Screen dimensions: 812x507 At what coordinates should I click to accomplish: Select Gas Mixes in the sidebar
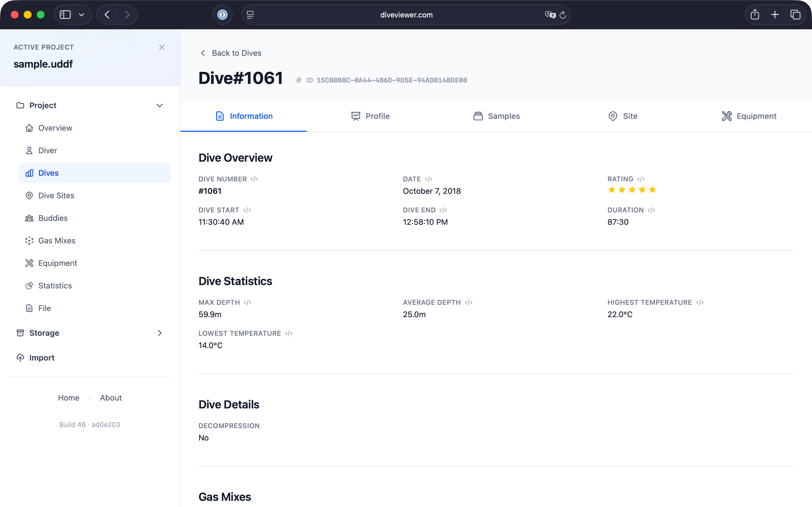(57, 241)
